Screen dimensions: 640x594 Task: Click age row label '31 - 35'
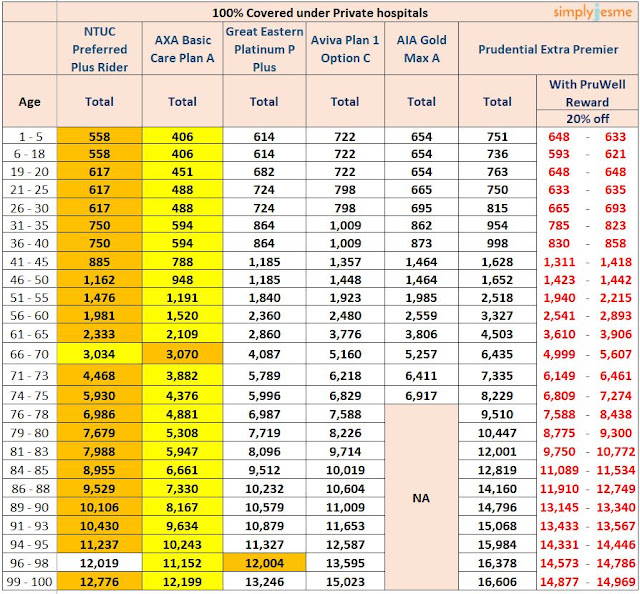click(x=29, y=225)
